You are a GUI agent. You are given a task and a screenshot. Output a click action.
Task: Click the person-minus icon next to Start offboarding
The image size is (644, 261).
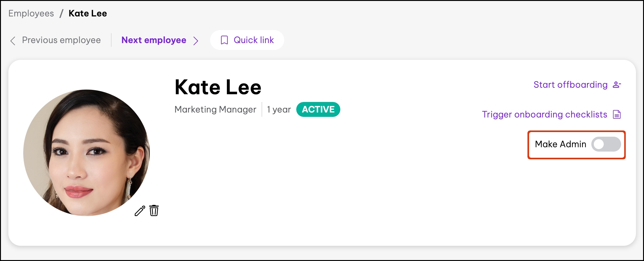[x=617, y=85]
